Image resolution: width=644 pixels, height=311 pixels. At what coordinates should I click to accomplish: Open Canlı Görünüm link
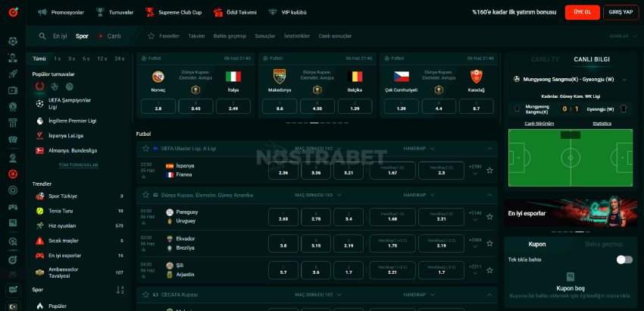[539, 124]
